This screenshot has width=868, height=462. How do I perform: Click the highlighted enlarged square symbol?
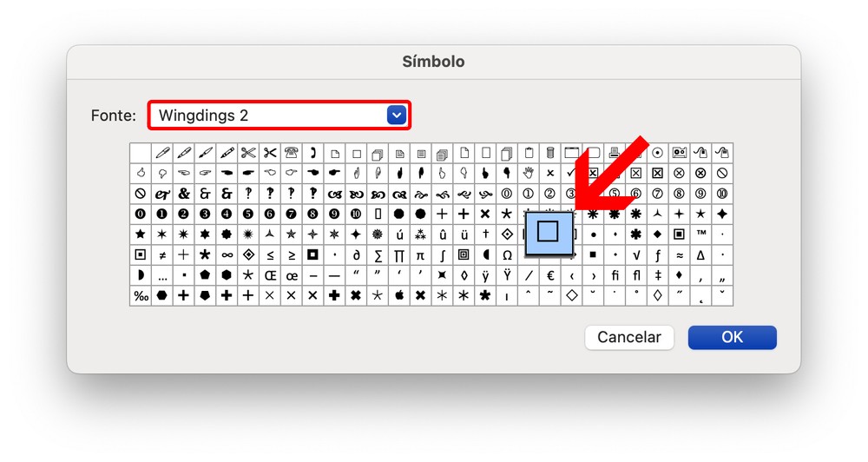(x=548, y=231)
